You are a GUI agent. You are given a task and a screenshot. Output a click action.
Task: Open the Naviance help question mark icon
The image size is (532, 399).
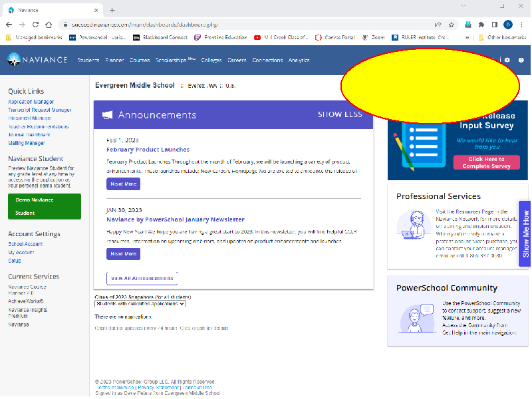521,60
